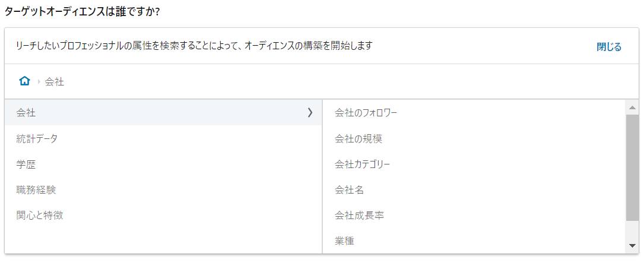
Task: Pick the 会社名 option
Action: tap(350, 189)
